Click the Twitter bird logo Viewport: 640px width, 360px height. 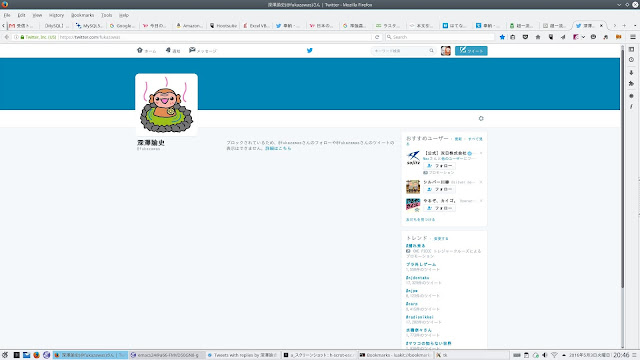pyautogui.click(x=310, y=51)
